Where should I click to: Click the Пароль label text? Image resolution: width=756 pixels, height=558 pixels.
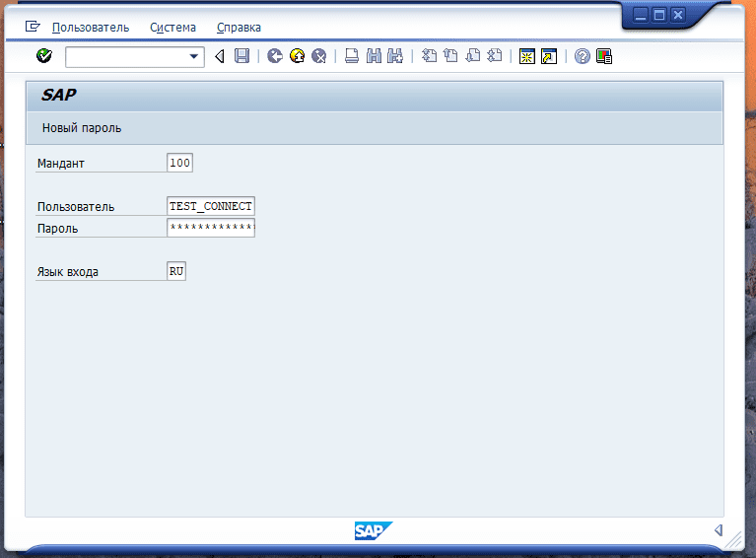click(57, 229)
